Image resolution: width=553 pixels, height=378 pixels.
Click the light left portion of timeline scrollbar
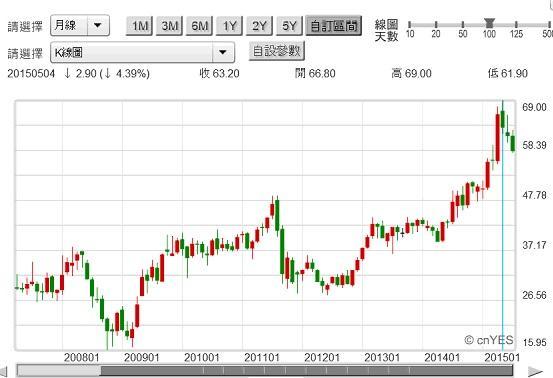(59, 371)
